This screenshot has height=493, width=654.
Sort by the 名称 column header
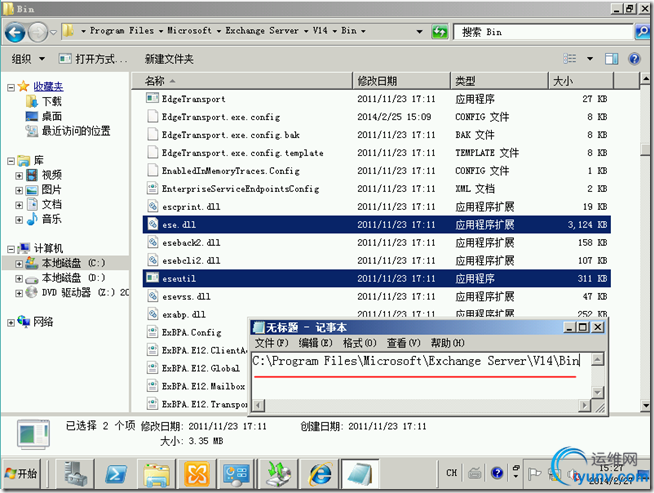(242, 80)
